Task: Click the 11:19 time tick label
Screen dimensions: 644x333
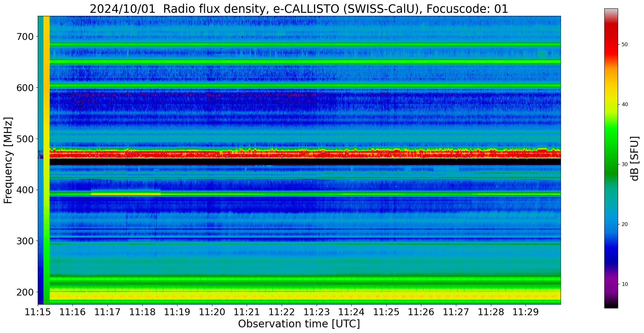Action: point(177,312)
